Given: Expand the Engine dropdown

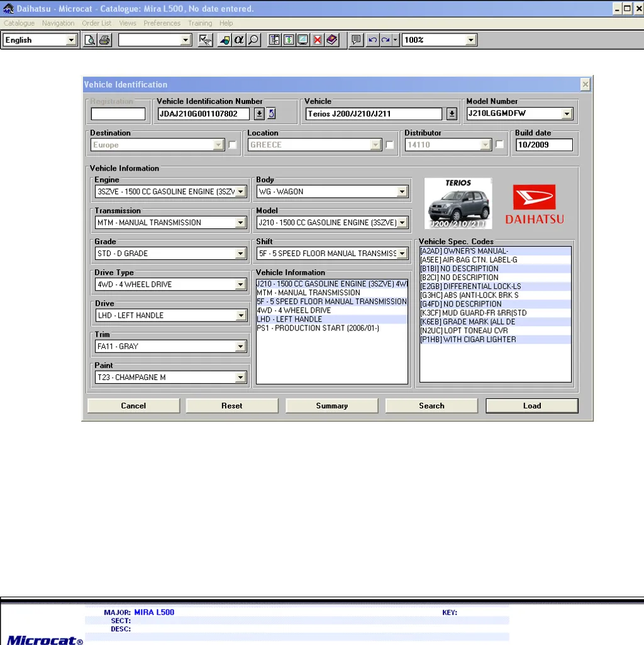Looking at the screenshot, I should coord(241,192).
